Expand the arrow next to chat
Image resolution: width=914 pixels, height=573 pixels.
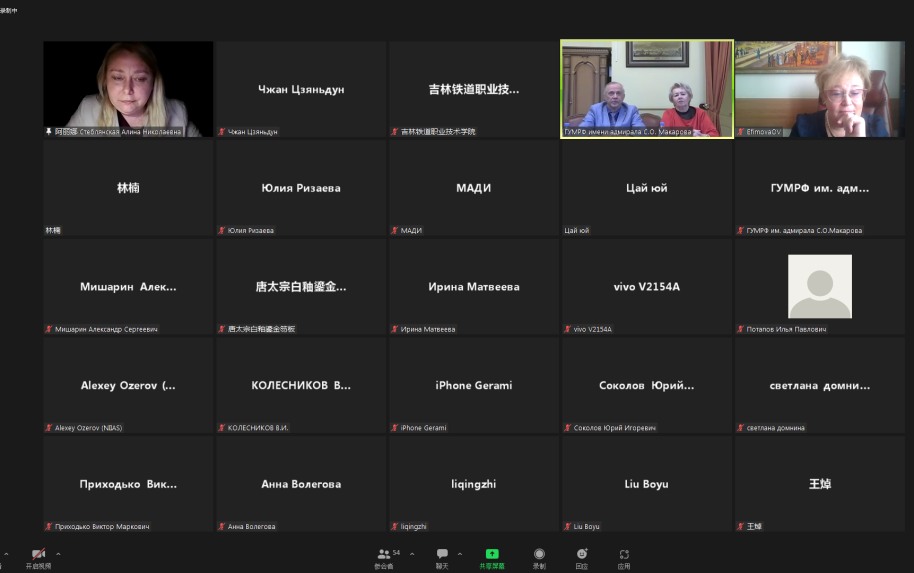coord(460,553)
